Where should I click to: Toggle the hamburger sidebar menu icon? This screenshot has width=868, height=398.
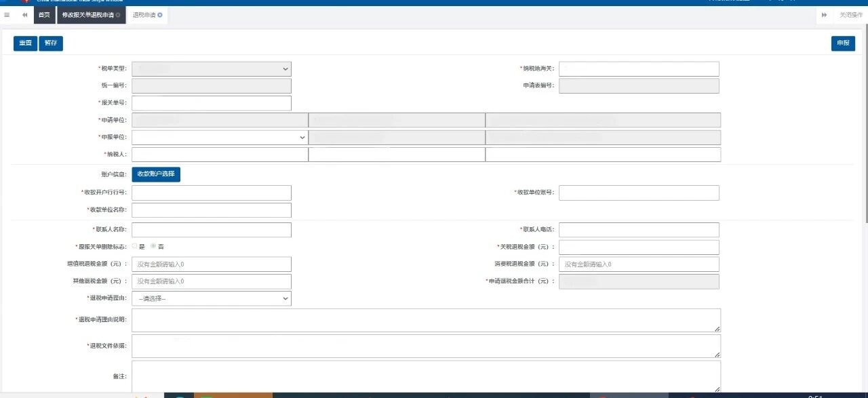click(7, 15)
